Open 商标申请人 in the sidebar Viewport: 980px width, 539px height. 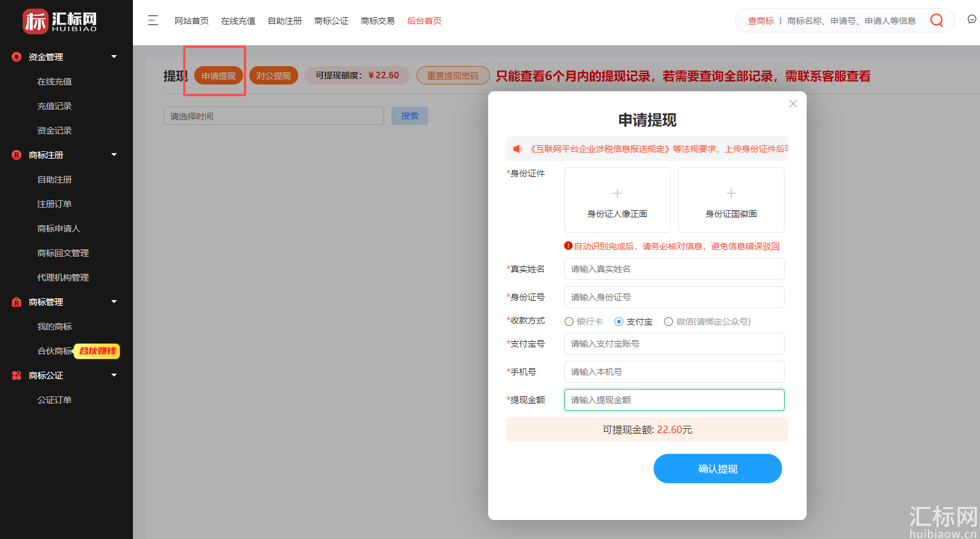59,228
